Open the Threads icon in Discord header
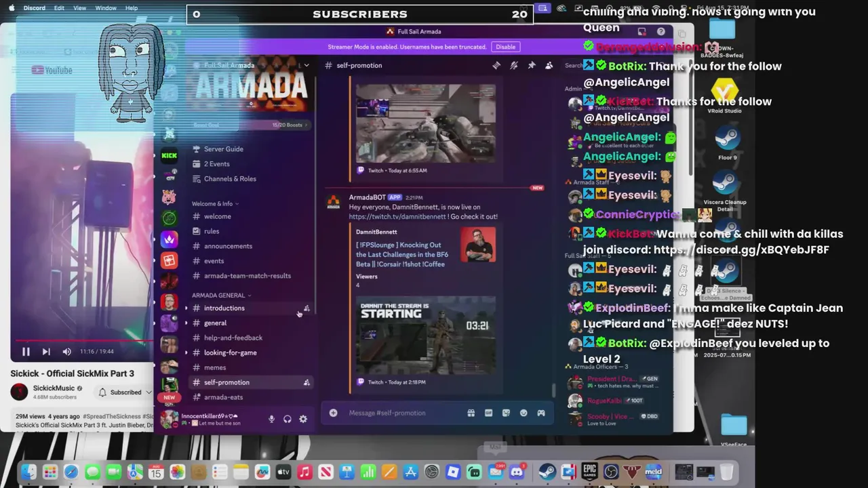868x488 pixels. click(x=496, y=66)
